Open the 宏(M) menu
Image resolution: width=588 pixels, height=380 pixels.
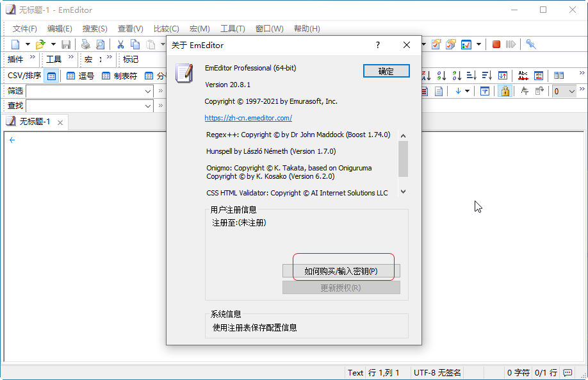pos(199,29)
